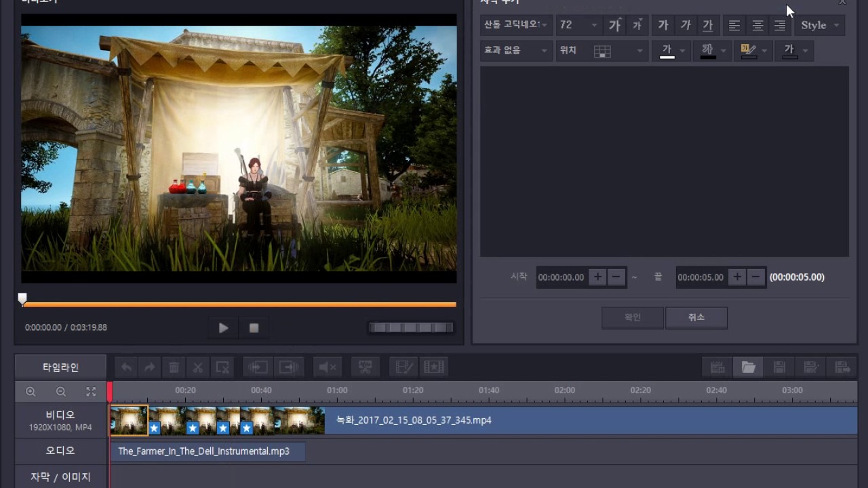Toggle underline 가 text formatting
The height and width of the screenshot is (488, 868).
point(708,25)
